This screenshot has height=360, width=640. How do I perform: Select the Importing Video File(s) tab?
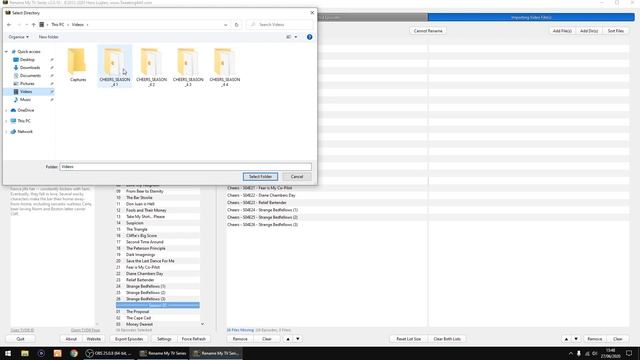[531, 17]
